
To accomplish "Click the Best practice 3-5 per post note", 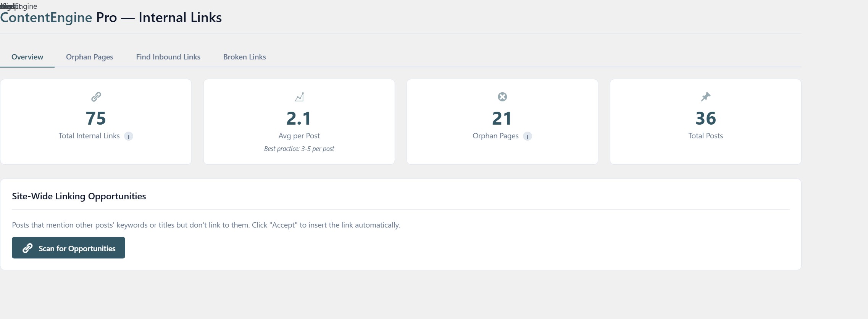I will tap(299, 149).
